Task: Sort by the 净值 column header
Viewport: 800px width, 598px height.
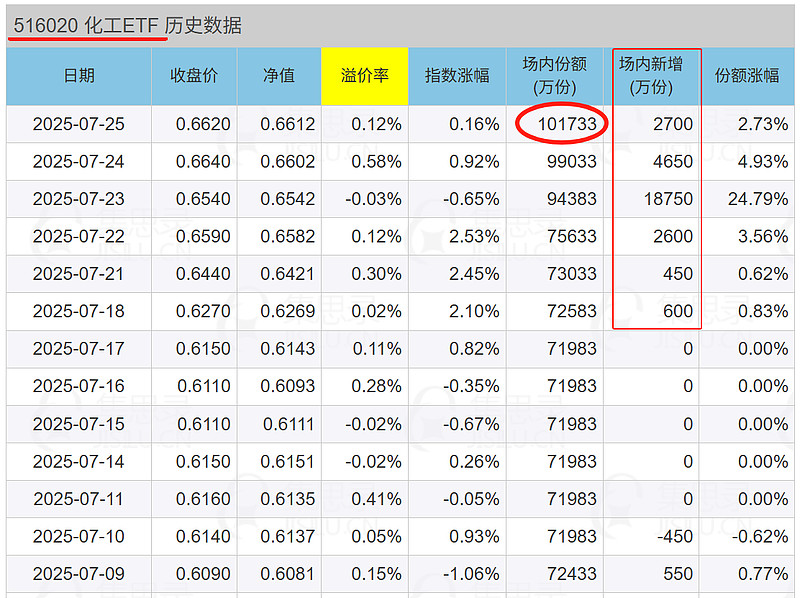Action: click(279, 76)
